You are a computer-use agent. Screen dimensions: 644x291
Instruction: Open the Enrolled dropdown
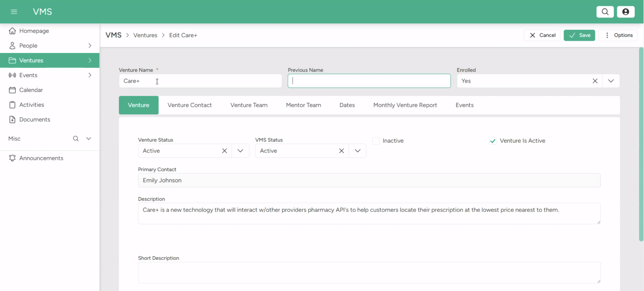(611, 81)
